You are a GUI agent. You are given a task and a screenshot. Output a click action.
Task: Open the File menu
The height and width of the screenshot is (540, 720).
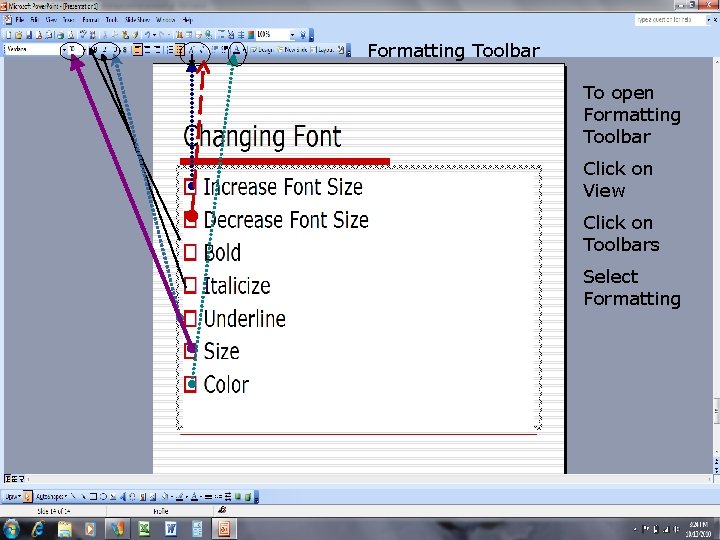click(19, 20)
